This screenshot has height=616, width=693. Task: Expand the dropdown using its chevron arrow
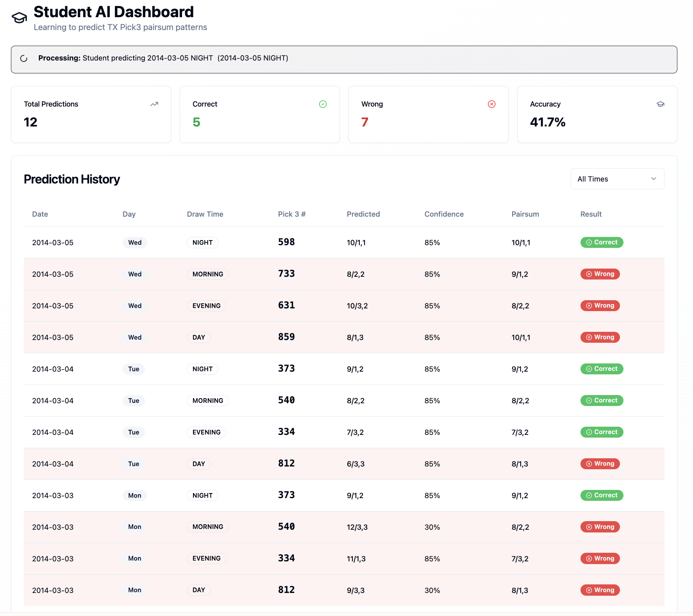pyautogui.click(x=654, y=179)
